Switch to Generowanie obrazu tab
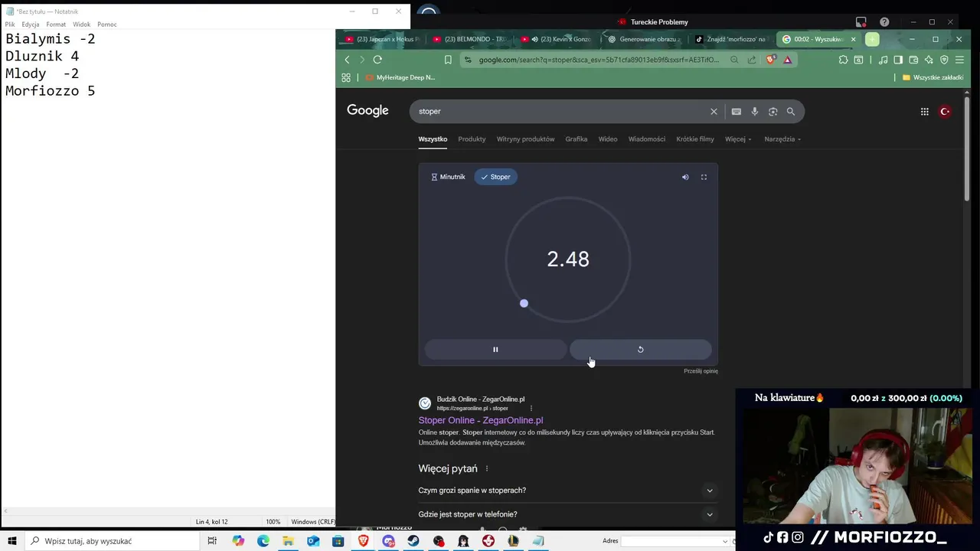 pyautogui.click(x=643, y=39)
